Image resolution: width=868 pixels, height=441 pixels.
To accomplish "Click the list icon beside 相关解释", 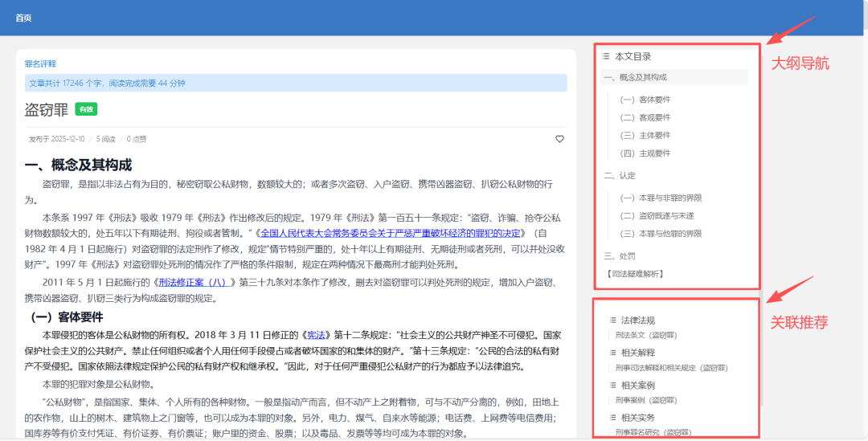I will (612, 353).
